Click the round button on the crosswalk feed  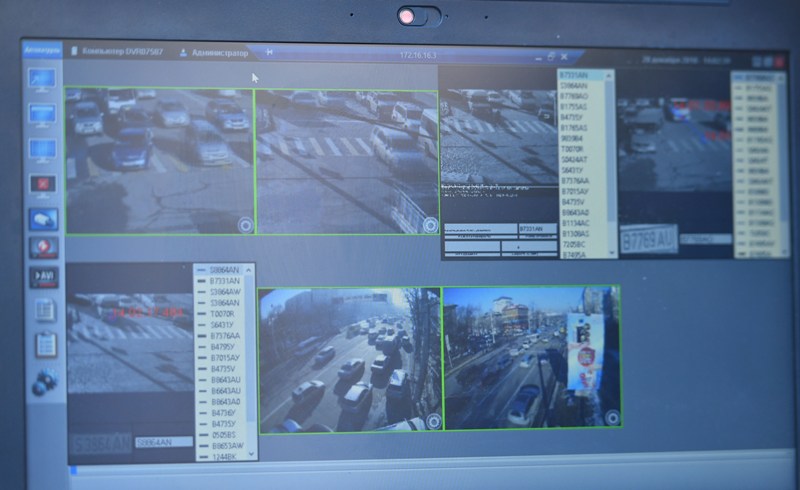click(x=430, y=226)
